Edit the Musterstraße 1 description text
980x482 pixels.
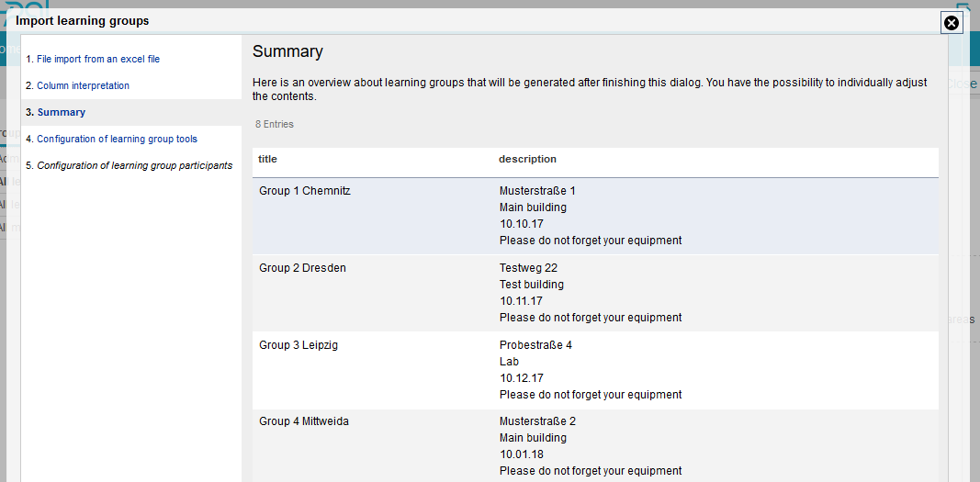pyautogui.click(x=537, y=191)
